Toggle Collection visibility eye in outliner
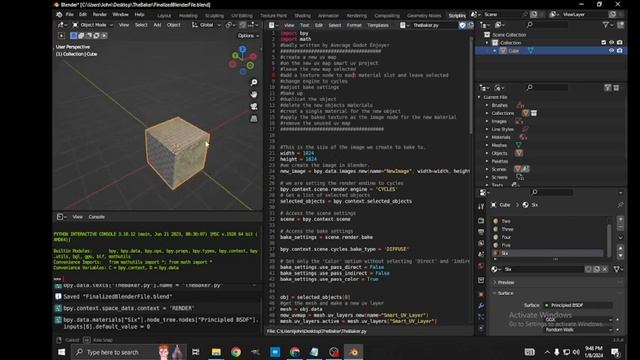640x360 pixels. [611, 42]
